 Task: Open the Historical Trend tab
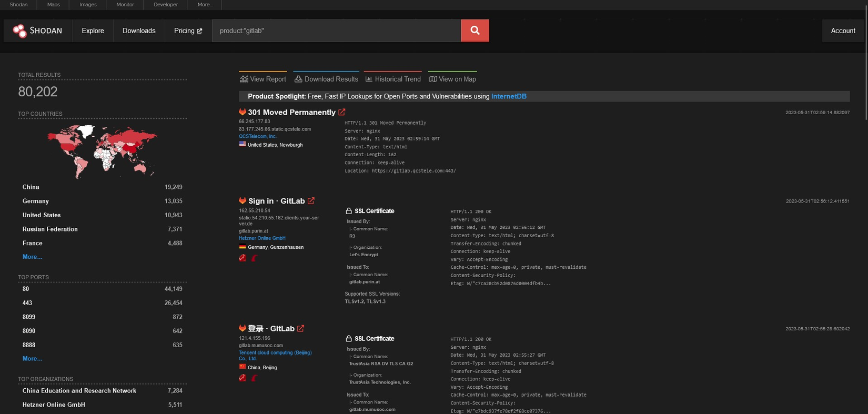pyautogui.click(x=393, y=78)
